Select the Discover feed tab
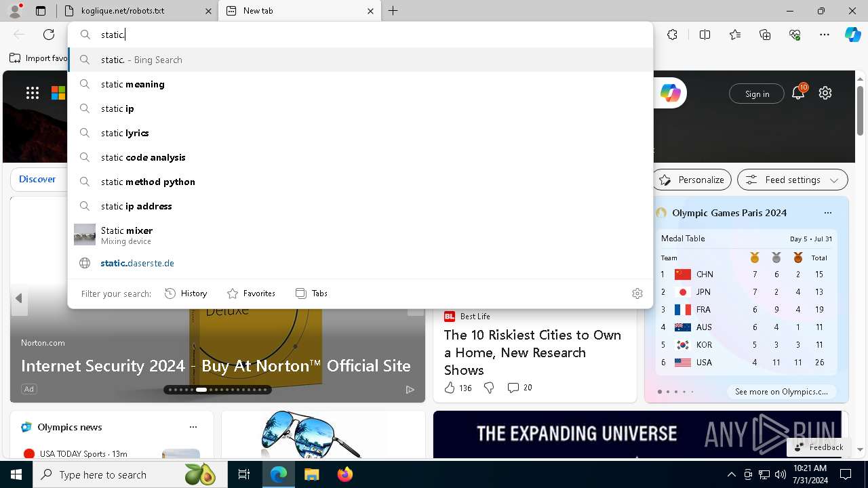Screen dimensions: 868x488 point(37,180)
